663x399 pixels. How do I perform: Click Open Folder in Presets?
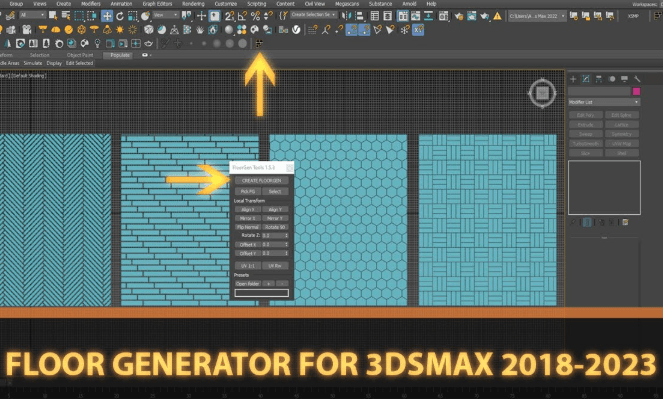pyautogui.click(x=248, y=284)
